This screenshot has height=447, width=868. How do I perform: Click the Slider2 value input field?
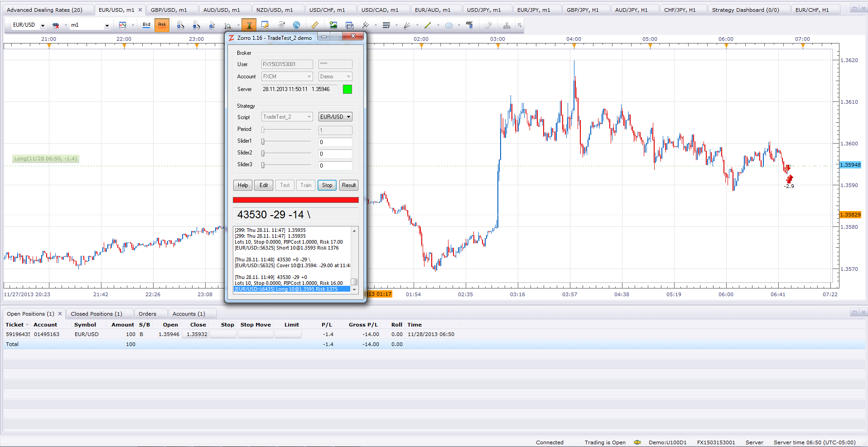[335, 154]
